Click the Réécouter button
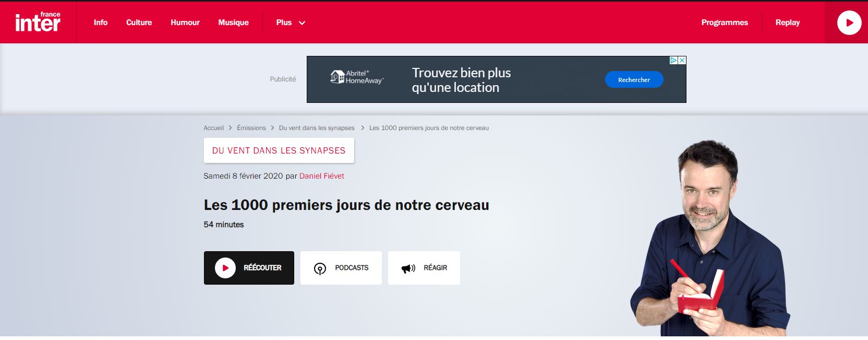Viewport: 868px width, 340px height. [249, 268]
